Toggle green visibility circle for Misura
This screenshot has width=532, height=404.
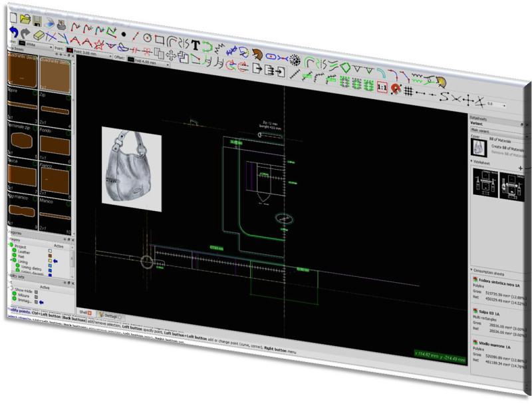tap(15, 294)
